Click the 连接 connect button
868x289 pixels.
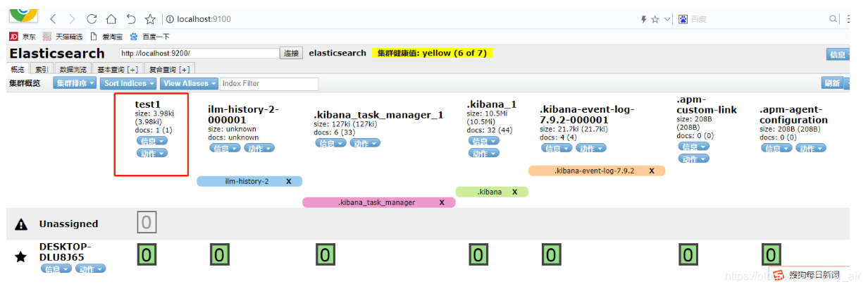tap(292, 53)
